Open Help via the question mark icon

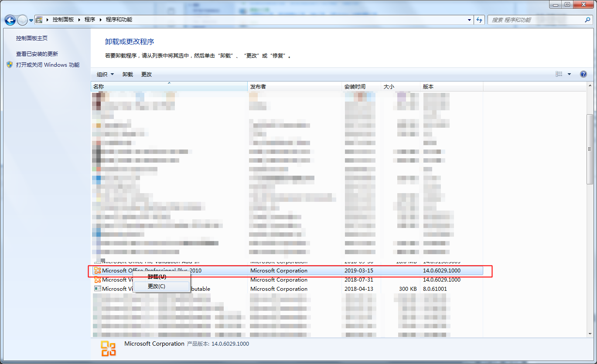[x=583, y=74]
